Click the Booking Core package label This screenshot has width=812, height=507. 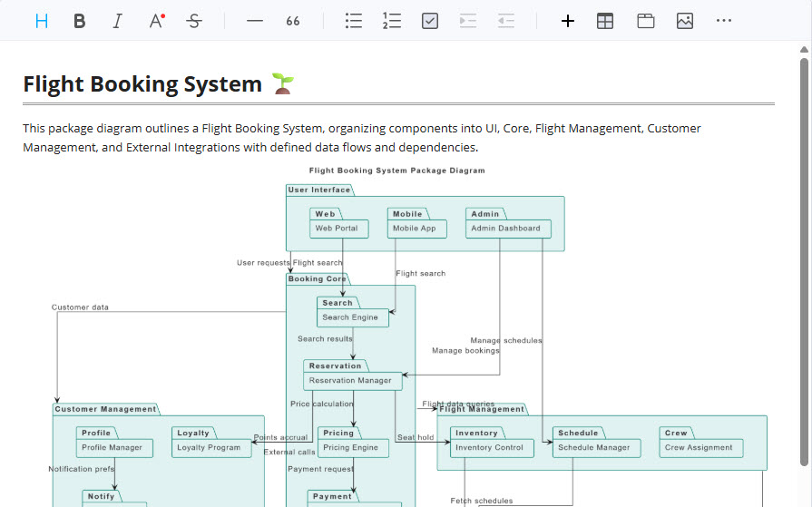[317, 279]
